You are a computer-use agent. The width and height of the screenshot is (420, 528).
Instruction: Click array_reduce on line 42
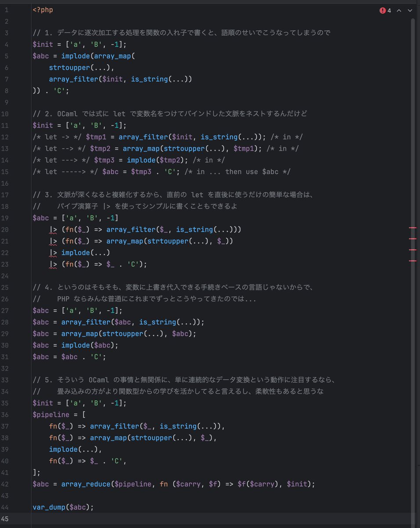(86, 484)
